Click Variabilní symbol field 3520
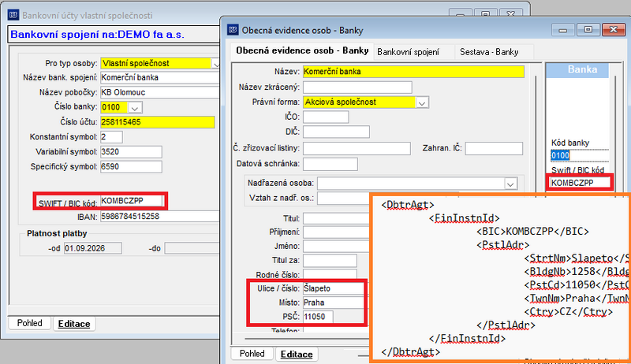631x364 pixels. point(131,152)
